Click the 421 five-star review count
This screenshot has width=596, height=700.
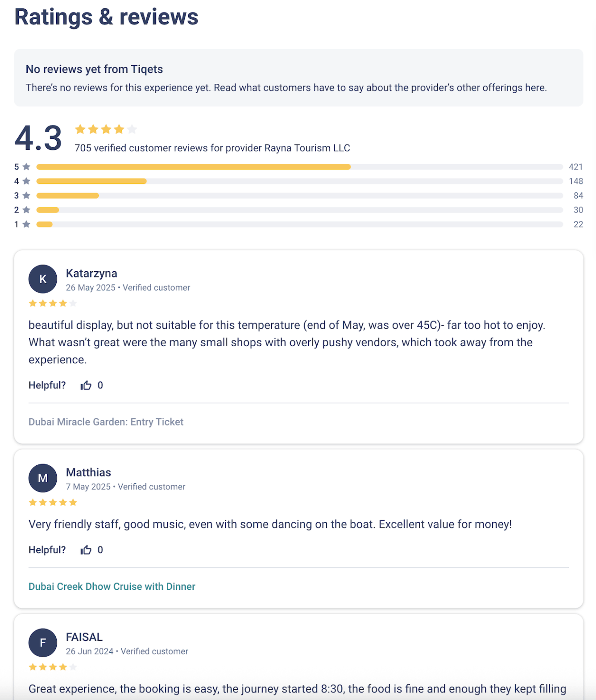(x=575, y=167)
